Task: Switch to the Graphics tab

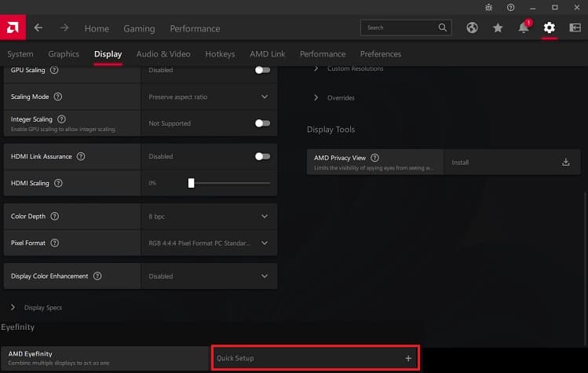Action: [64, 54]
